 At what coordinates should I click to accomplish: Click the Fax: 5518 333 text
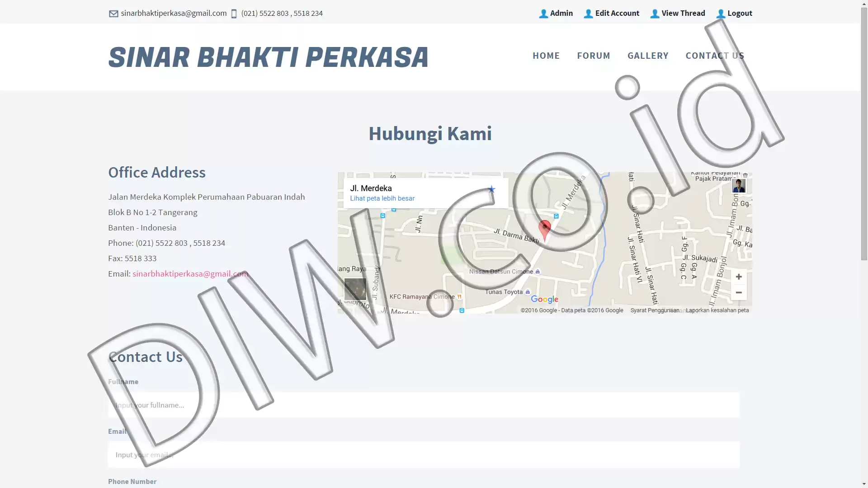click(x=132, y=258)
